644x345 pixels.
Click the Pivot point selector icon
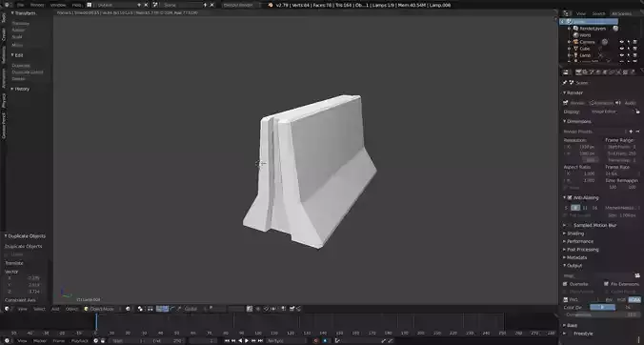coord(140,309)
